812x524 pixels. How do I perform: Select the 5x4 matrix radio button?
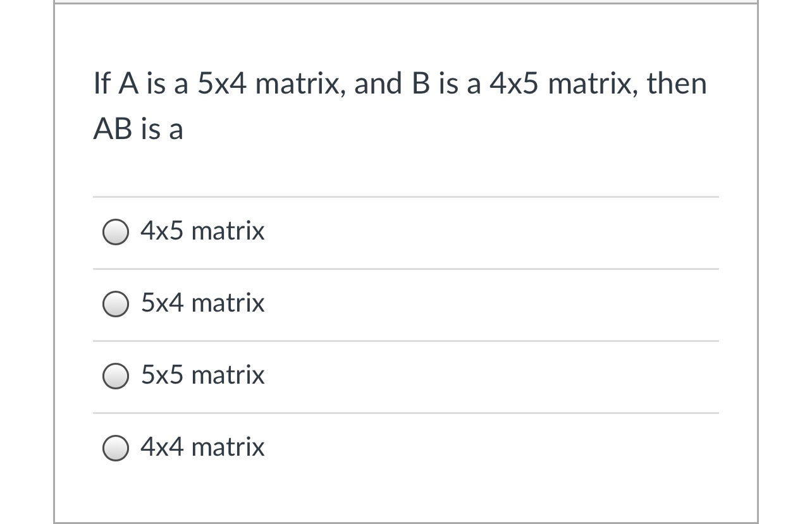(x=116, y=305)
